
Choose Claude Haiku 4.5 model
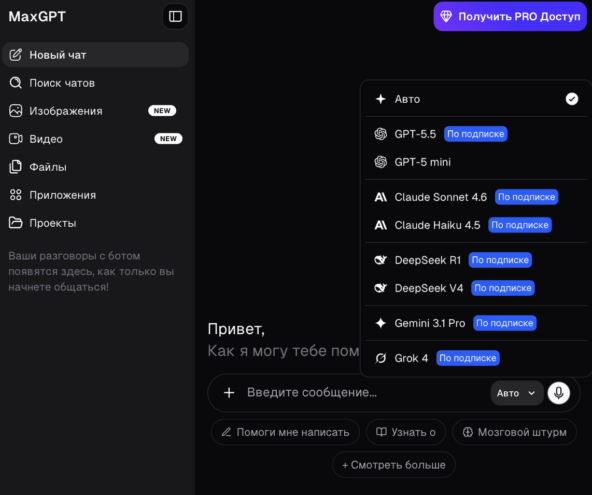click(x=476, y=225)
